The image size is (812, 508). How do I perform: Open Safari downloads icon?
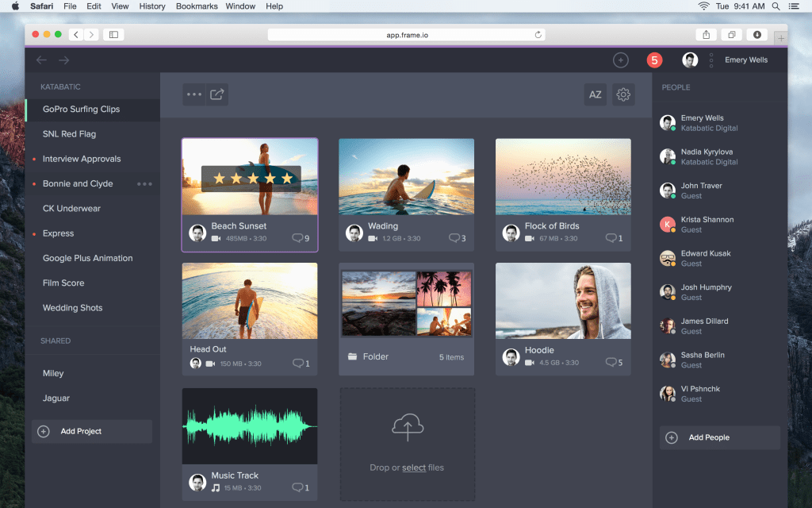(756, 35)
